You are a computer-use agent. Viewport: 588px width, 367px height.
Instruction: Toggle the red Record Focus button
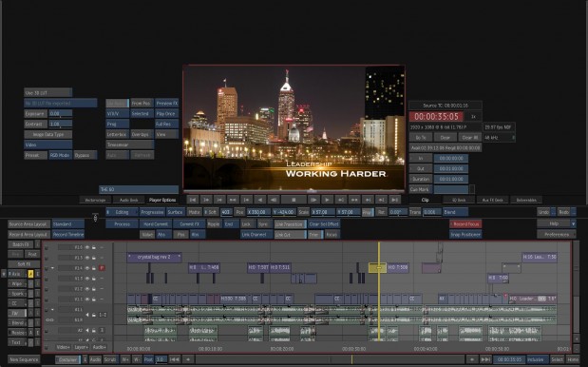(465, 224)
